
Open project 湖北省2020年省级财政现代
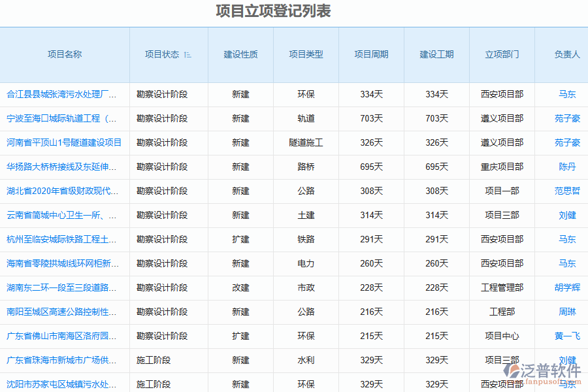62,191
